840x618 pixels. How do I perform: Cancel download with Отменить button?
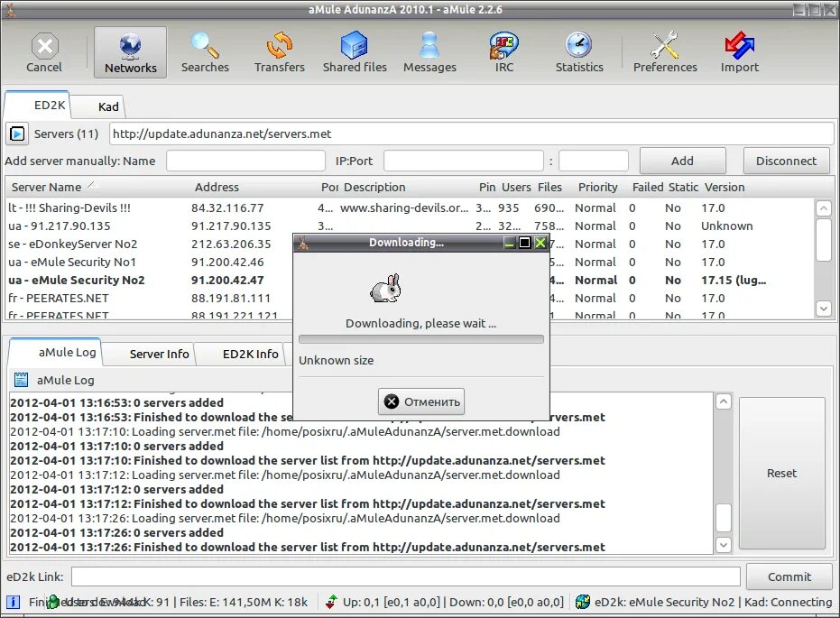(x=421, y=401)
